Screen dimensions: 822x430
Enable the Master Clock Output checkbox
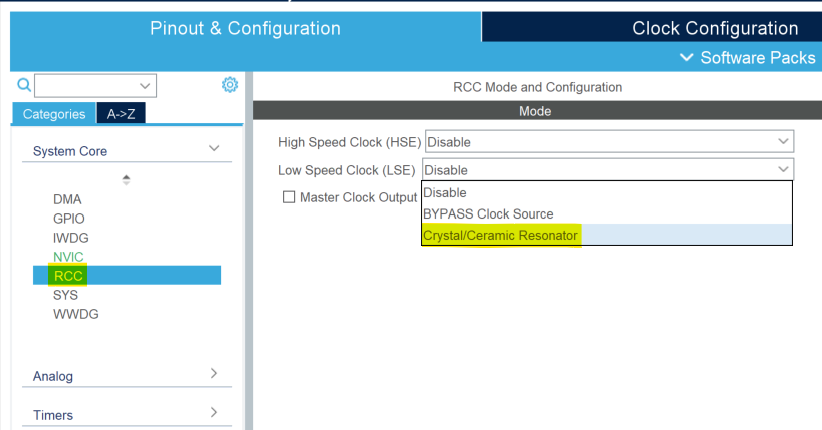click(289, 197)
